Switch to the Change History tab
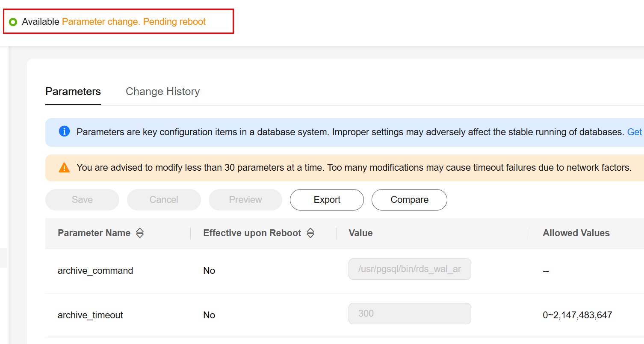Image resolution: width=644 pixels, height=344 pixels. (x=162, y=92)
